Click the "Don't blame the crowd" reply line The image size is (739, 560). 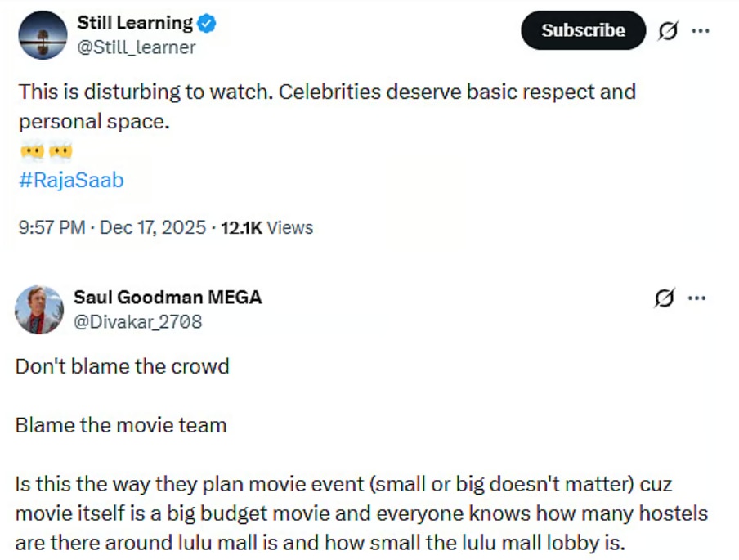122,365
